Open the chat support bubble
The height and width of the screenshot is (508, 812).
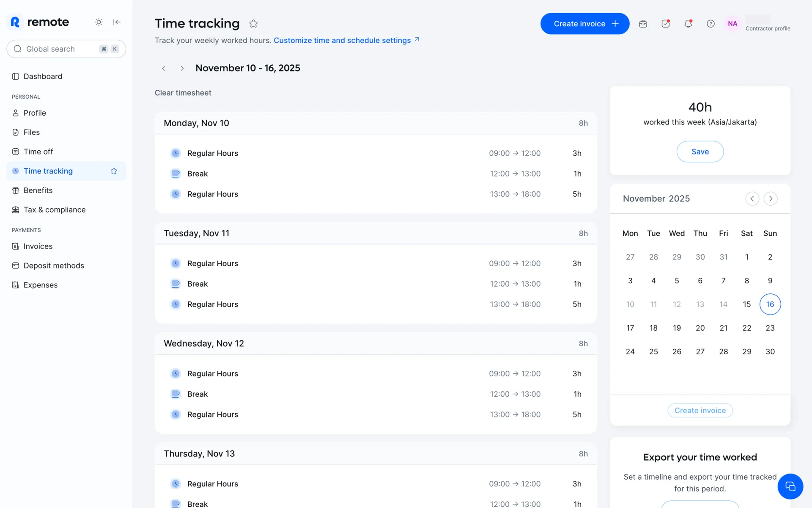point(790,486)
